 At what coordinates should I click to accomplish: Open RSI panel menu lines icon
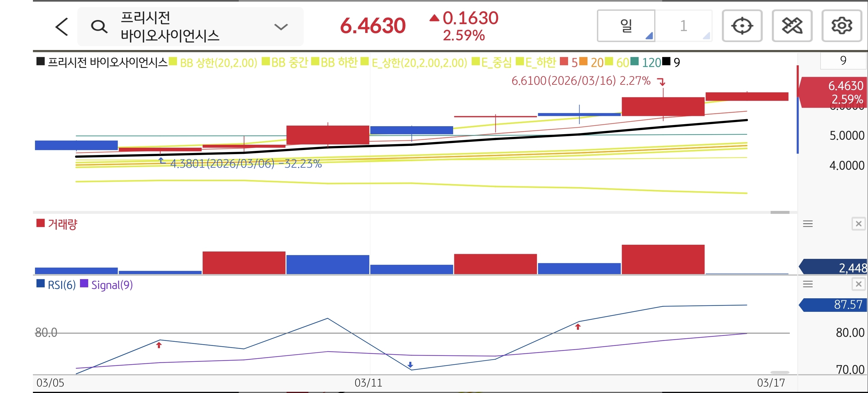(x=808, y=284)
